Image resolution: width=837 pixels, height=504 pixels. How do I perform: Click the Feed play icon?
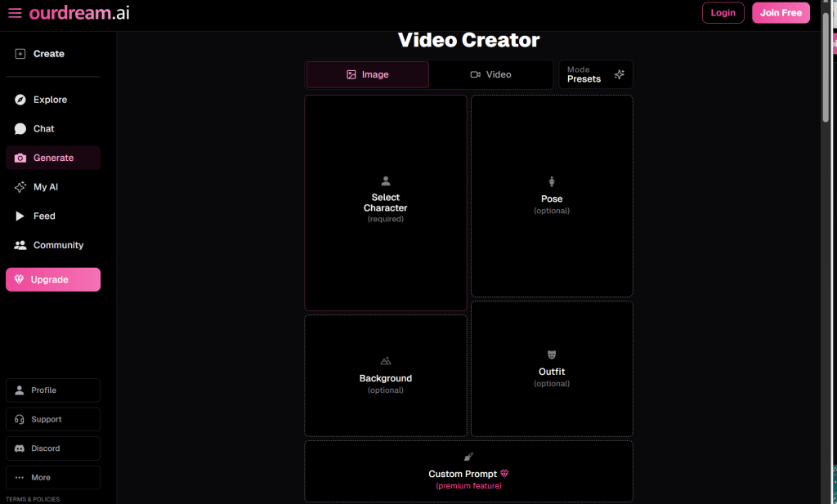click(x=20, y=216)
